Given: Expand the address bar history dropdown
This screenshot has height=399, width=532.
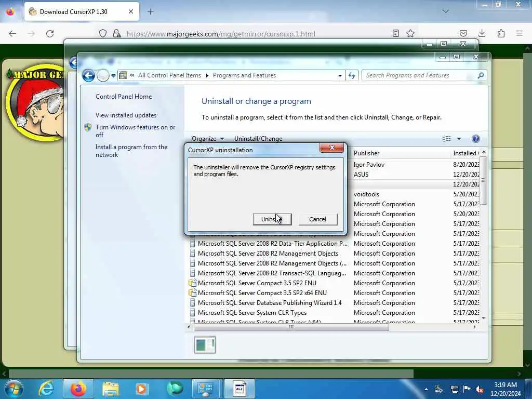Looking at the screenshot, I should tap(340, 75).
